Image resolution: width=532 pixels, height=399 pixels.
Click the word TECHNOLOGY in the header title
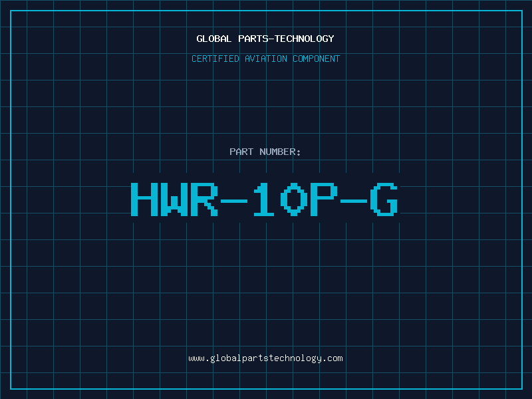pos(305,39)
